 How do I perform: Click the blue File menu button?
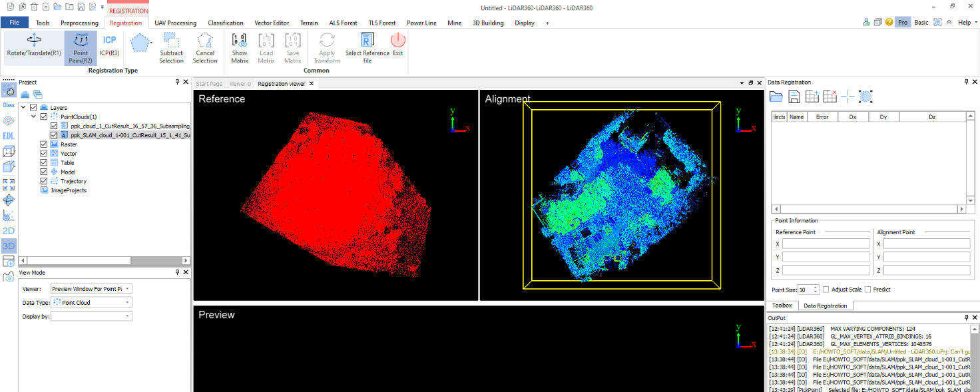click(14, 23)
